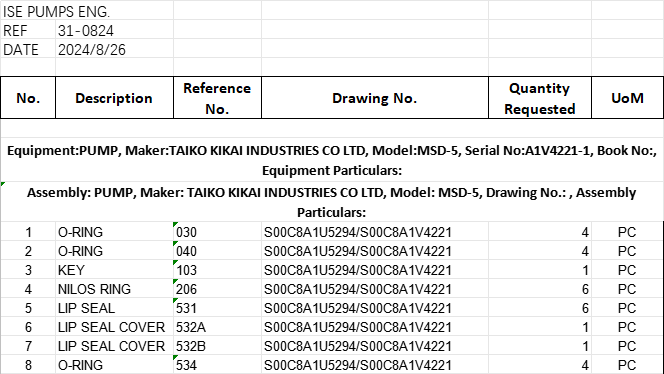Select the 'Drawing No.' column header

click(375, 98)
